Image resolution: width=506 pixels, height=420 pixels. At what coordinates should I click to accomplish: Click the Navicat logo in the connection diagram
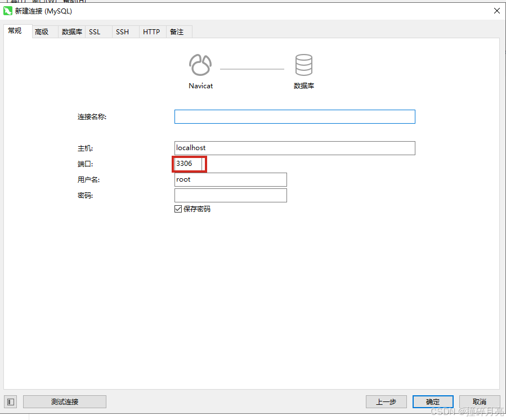[201, 64]
